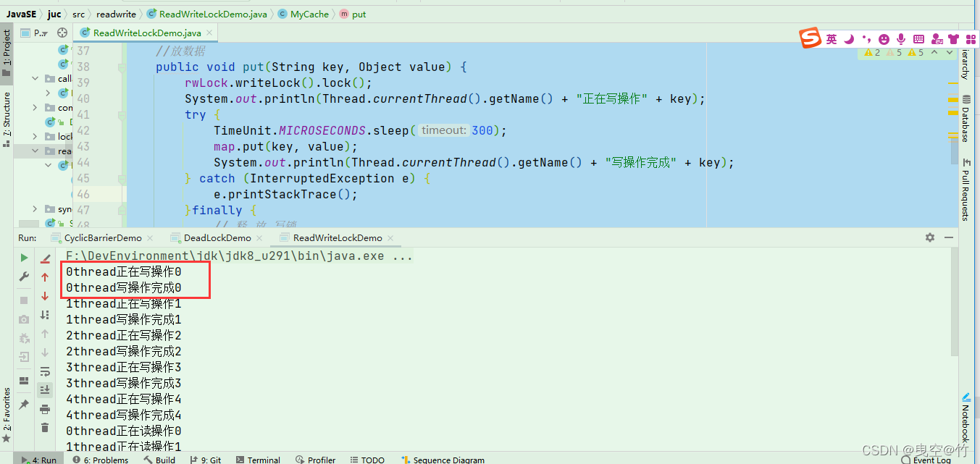Switch Sogou input language 英 button
This screenshot has width=980, height=464.
click(832, 39)
